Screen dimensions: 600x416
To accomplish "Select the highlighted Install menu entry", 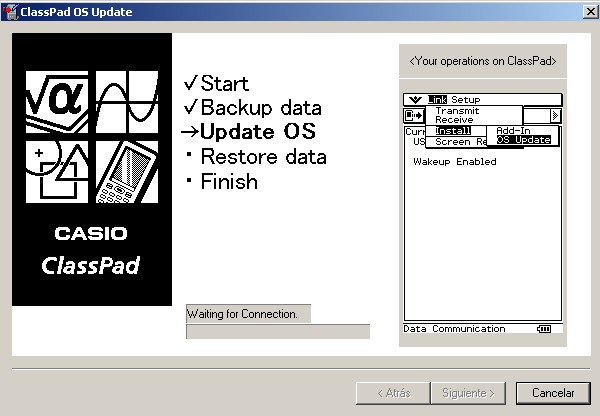I will tap(453, 131).
